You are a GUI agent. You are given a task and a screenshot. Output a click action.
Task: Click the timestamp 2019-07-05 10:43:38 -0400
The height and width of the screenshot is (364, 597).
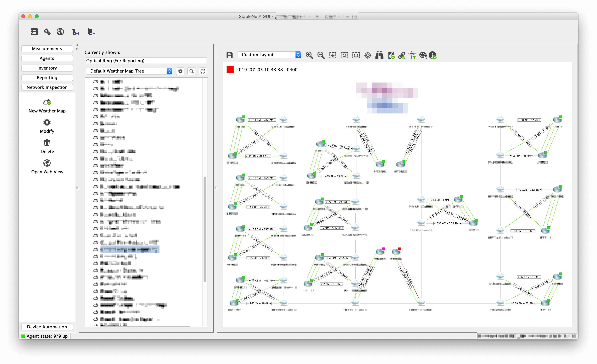pos(267,70)
